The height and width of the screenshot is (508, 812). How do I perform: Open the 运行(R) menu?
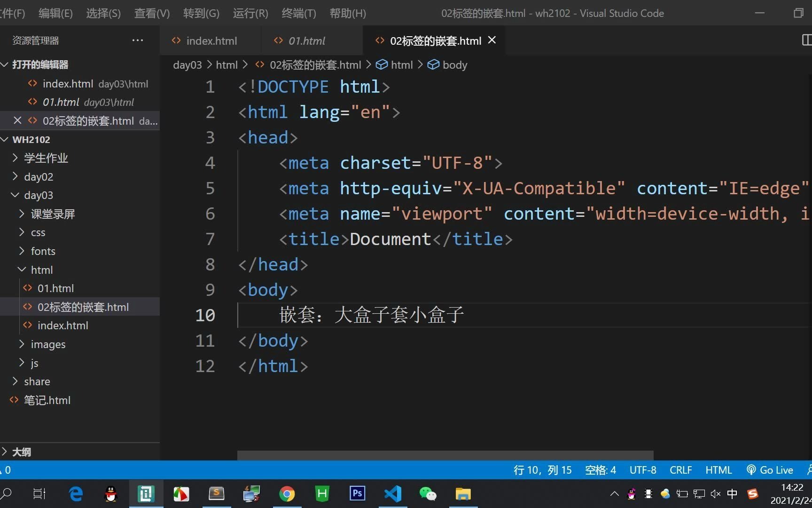click(250, 13)
